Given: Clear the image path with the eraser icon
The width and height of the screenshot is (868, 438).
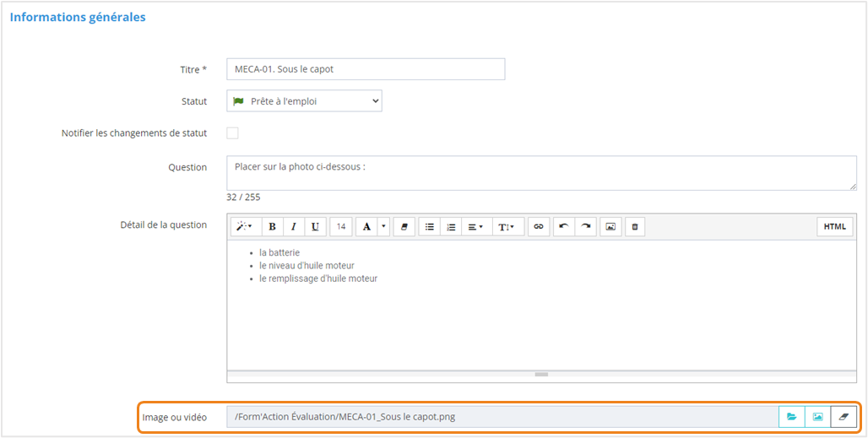Looking at the screenshot, I should [x=844, y=416].
